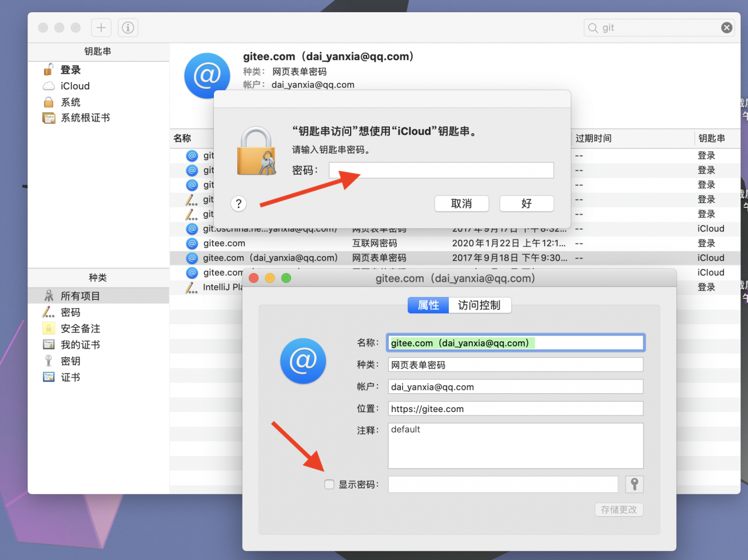Click the large @ icon in main window header
Screen dimensions: 748x560
[x=207, y=76]
